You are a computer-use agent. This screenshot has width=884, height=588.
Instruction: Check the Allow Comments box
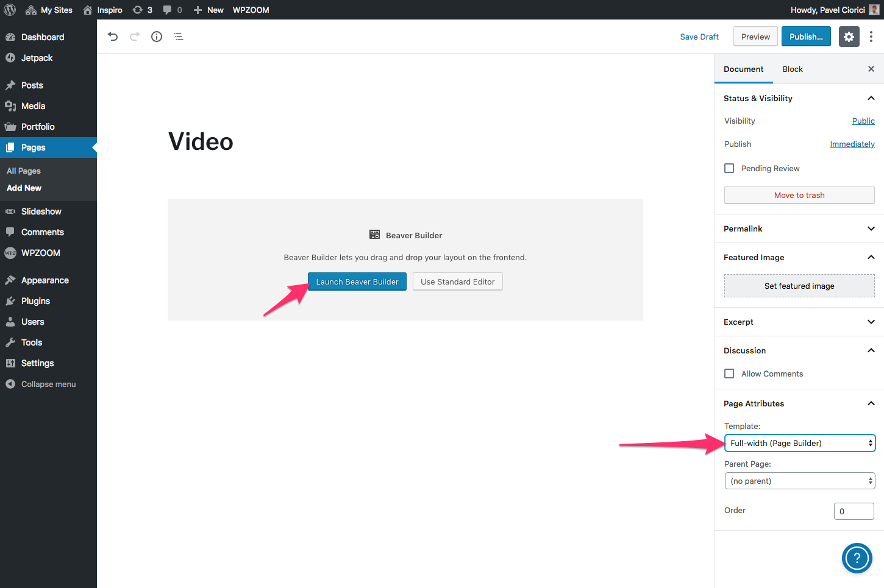[729, 374]
